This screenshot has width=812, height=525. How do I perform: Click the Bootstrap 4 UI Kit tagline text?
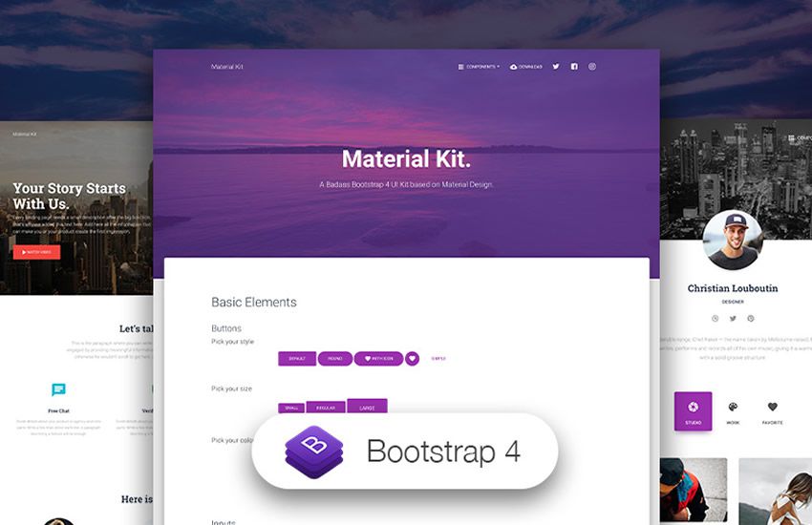pyautogui.click(x=406, y=184)
